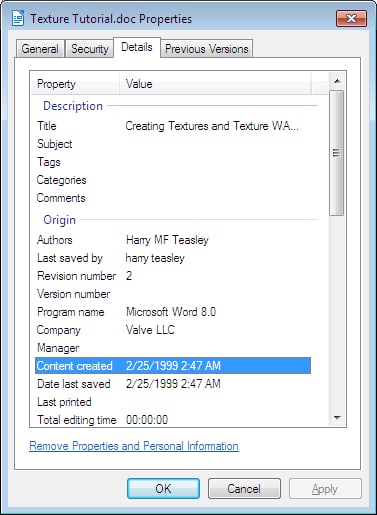Click the highlighted Content created row
The width and height of the screenshot is (377, 515).
pos(173,366)
